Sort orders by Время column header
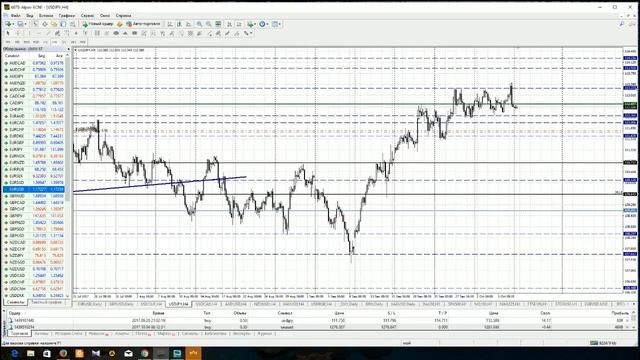 158,313
